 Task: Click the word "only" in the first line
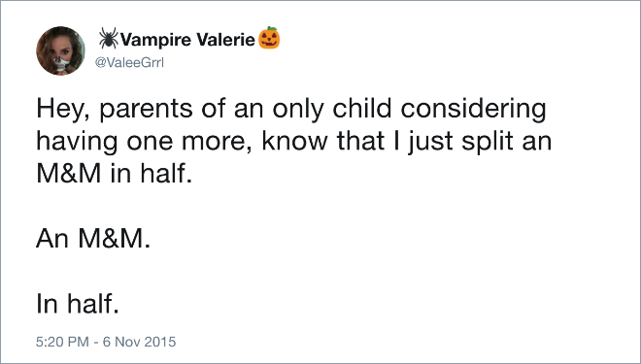(298, 109)
